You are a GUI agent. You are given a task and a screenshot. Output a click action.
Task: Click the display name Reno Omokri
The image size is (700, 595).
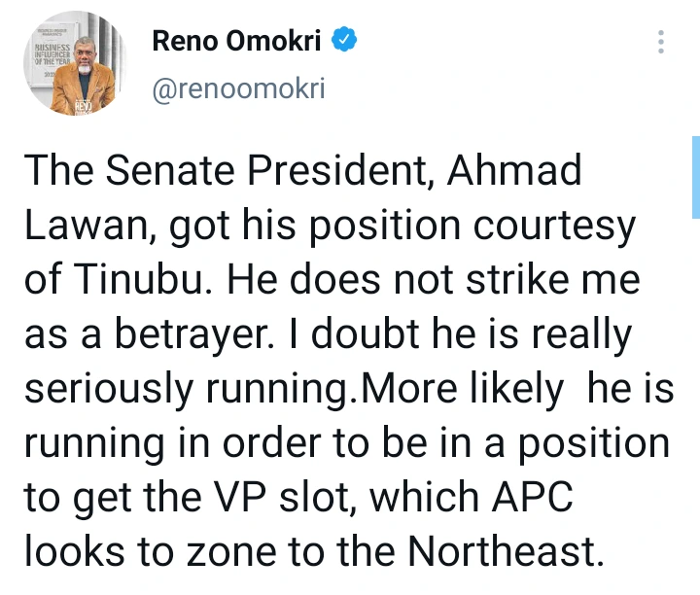(x=241, y=41)
